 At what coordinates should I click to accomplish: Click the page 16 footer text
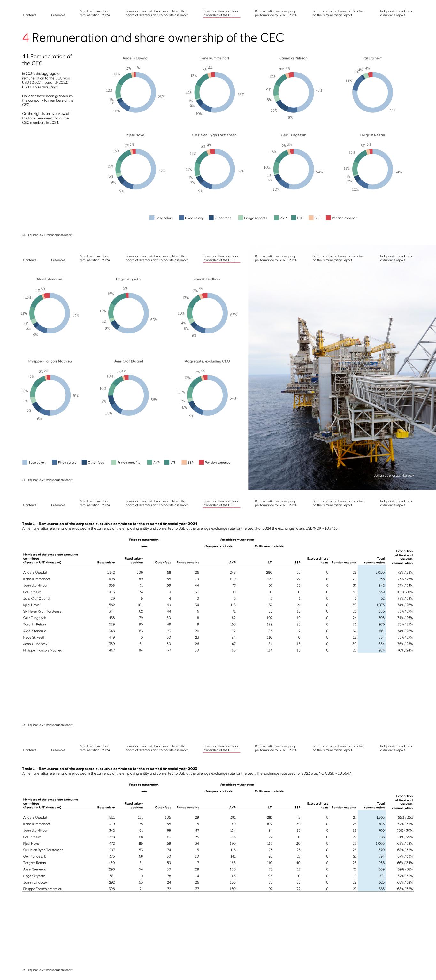[47, 970]
